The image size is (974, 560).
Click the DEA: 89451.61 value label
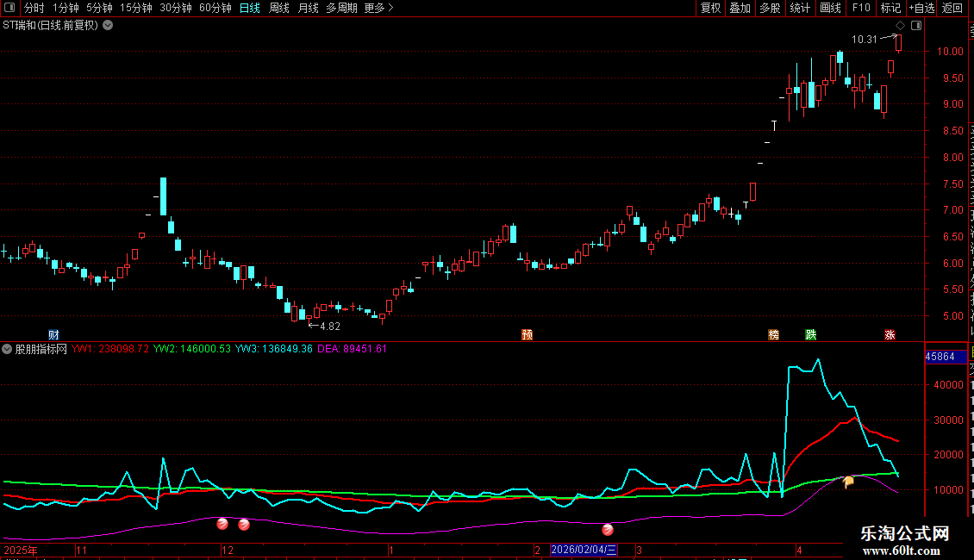(x=353, y=349)
